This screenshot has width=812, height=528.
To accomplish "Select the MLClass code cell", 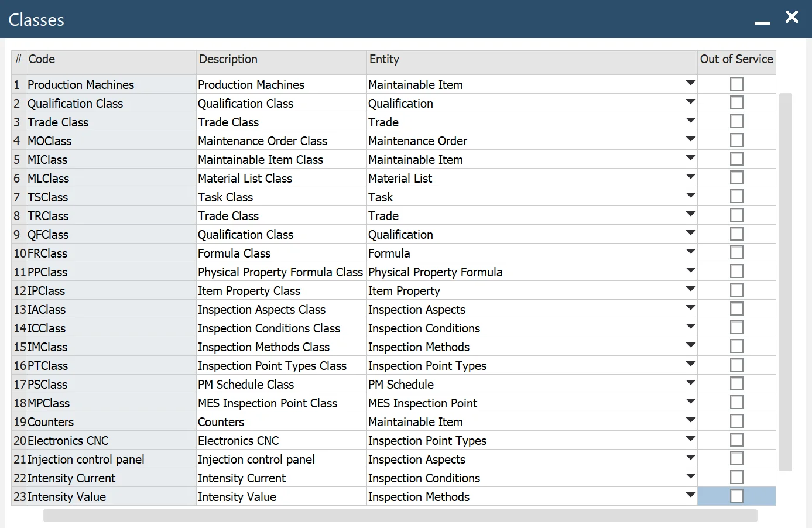I will [x=111, y=179].
